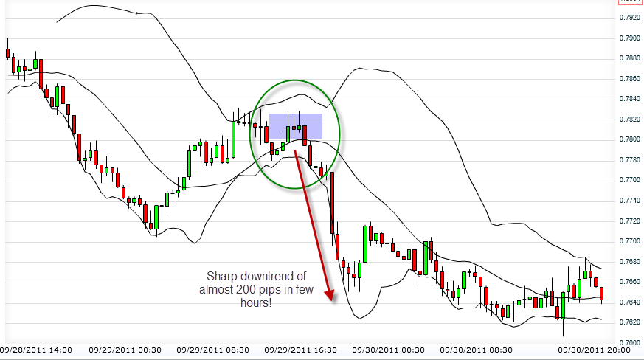This screenshot has width=644, height=360.
Task: Select the 0.7700 price axis label
Action: point(629,241)
